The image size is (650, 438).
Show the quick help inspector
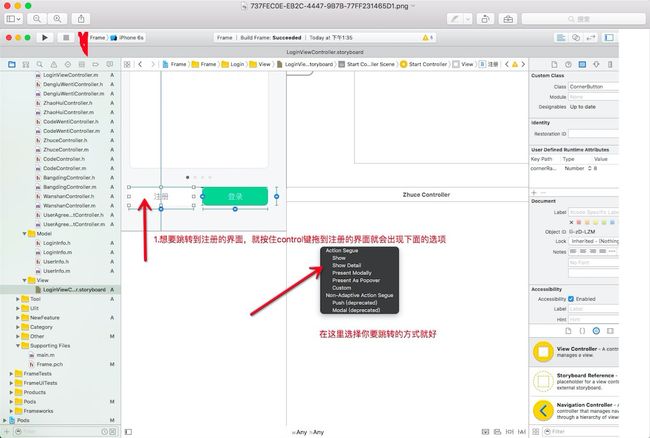568,64
